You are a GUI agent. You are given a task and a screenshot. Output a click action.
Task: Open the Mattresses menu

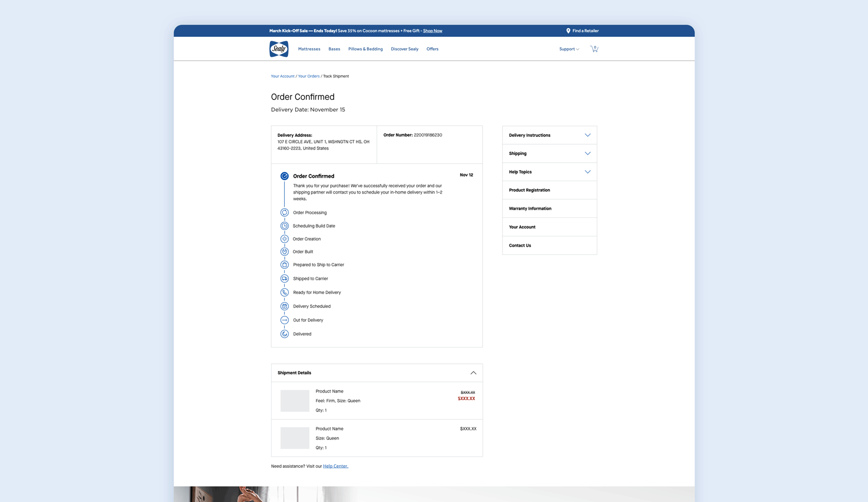click(309, 49)
